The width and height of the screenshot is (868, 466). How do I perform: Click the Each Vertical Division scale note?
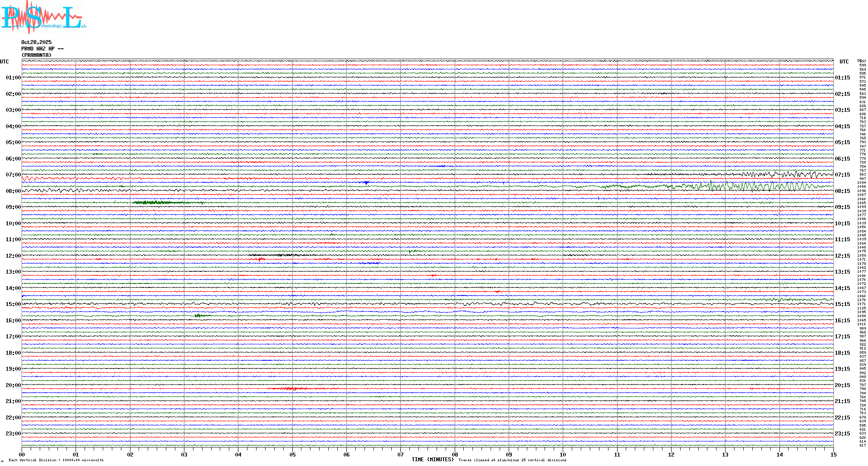pyautogui.click(x=56, y=460)
